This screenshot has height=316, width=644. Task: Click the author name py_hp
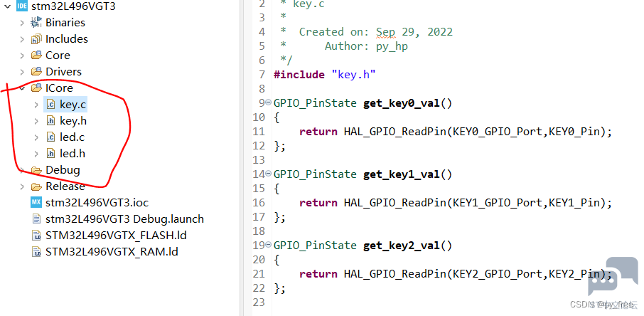(392, 46)
